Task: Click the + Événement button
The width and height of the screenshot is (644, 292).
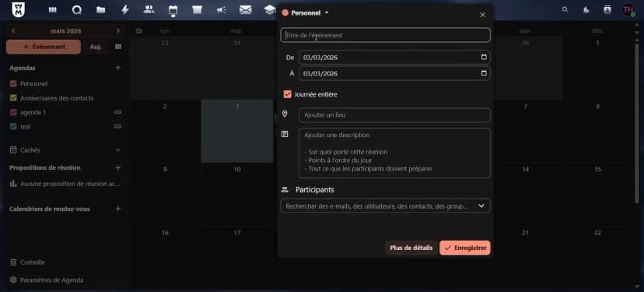Action: click(44, 47)
